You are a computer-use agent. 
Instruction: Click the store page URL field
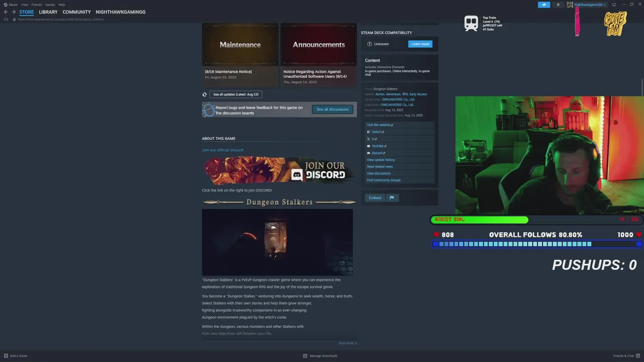click(x=61, y=19)
